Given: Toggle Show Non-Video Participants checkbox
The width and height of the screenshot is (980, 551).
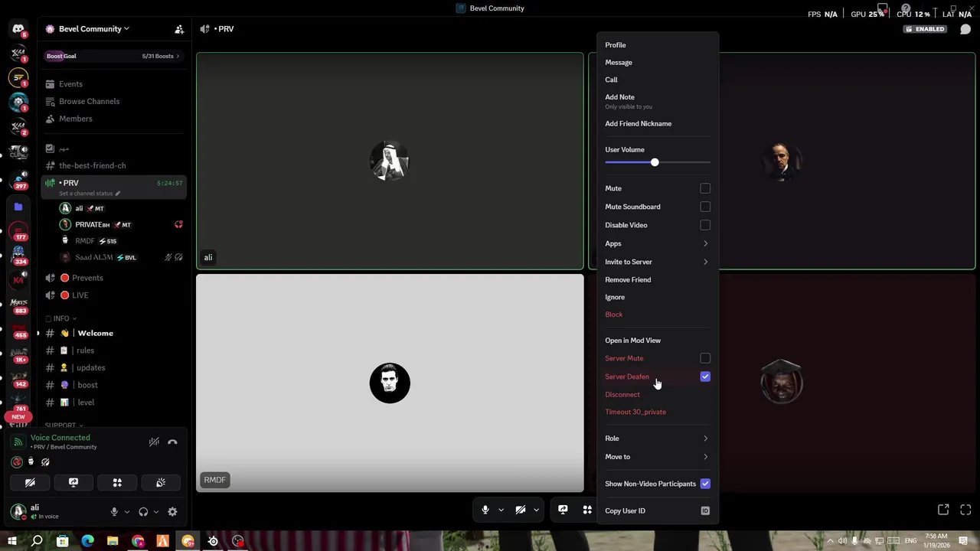Looking at the screenshot, I should pos(705,484).
